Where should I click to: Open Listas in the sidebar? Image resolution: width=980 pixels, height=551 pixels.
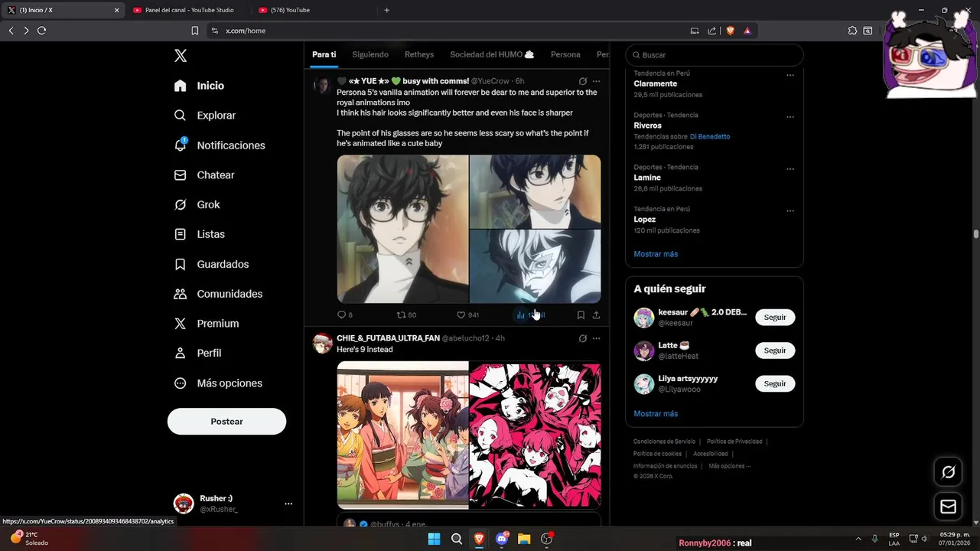[x=199, y=234]
